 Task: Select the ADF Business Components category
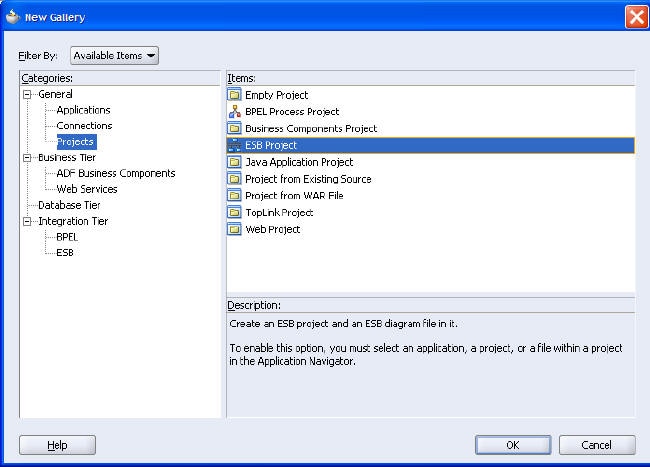click(115, 173)
